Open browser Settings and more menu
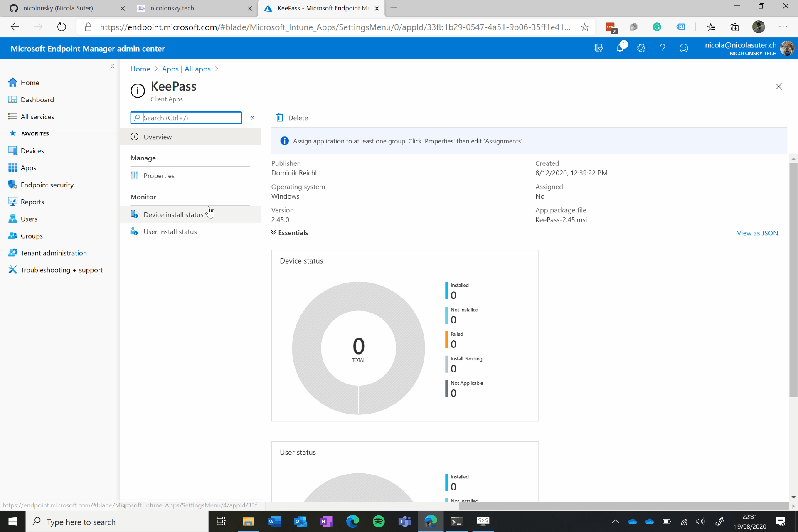 (783, 27)
